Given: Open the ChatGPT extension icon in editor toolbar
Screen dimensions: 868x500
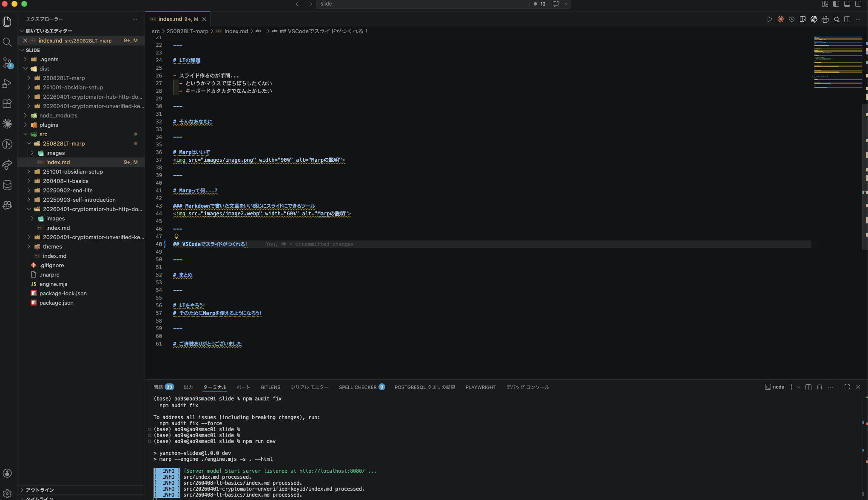Looking at the screenshot, I should (x=814, y=19).
